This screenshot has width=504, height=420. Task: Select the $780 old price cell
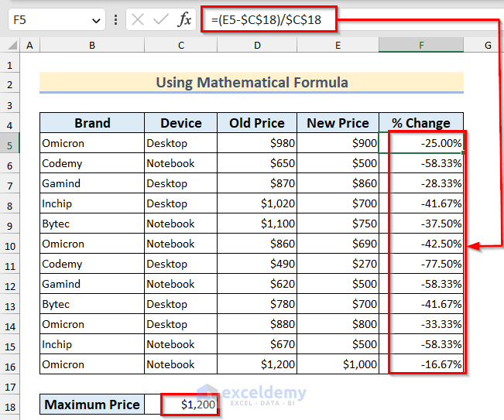[x=257, y=304]
